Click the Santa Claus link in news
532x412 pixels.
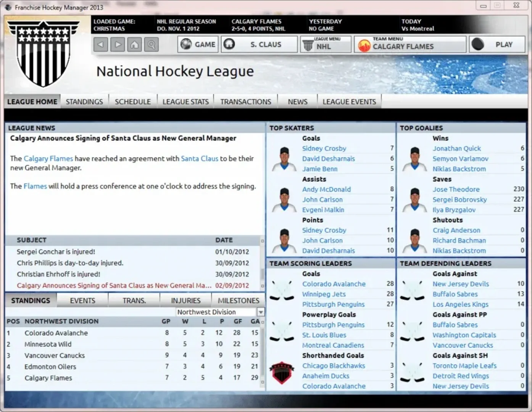pos(199,158)
